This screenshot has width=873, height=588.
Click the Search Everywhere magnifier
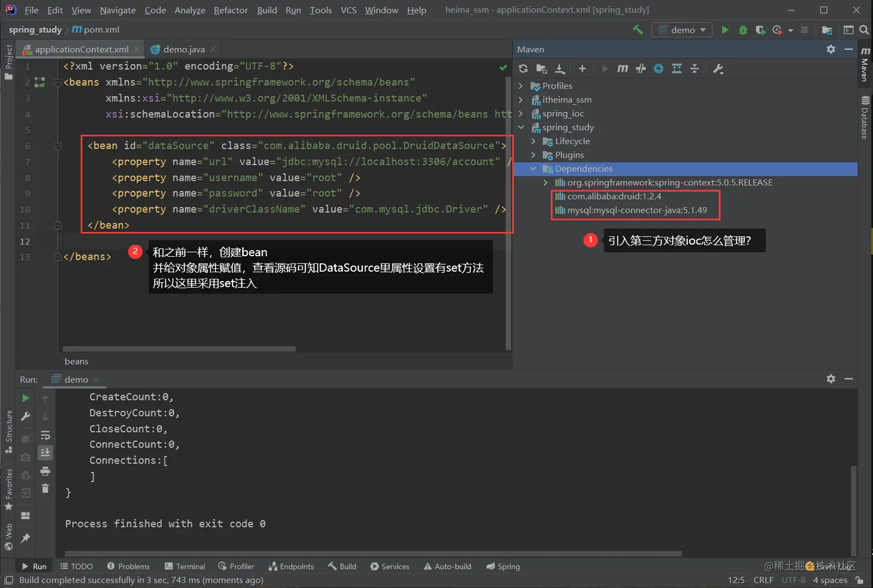pos(864,29)
